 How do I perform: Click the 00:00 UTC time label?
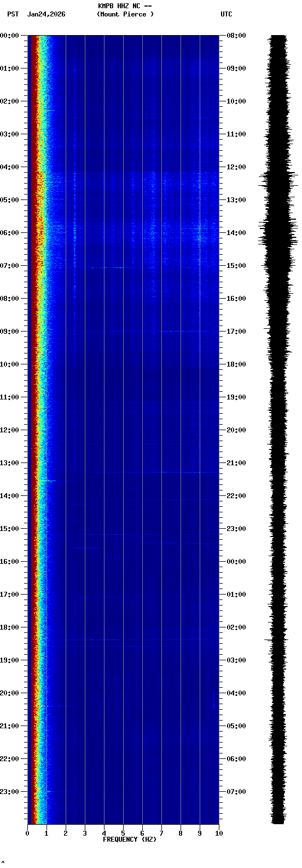tap(236, 562)
